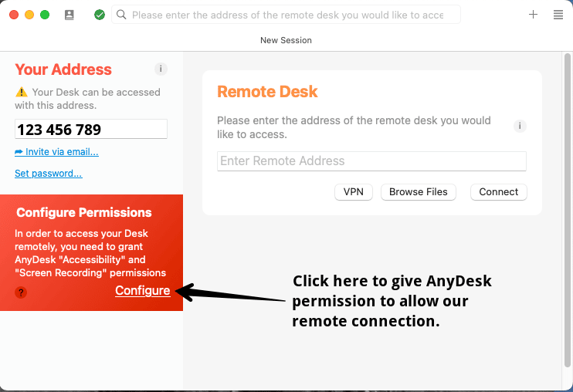The height and width of the screenshot is (392, 573).
Task: Focus the Enter Remote Address field
Action: [x=371, y=161]
